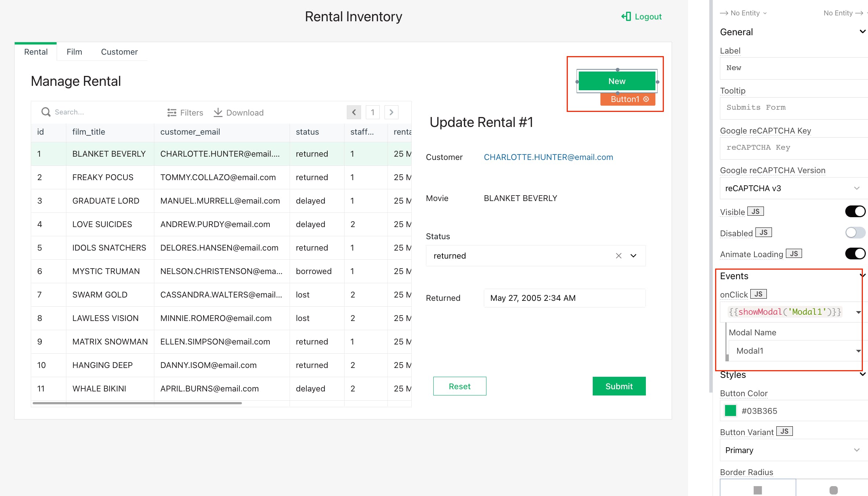Screen dimensions: 868x496
Task: Click the Button1 settings gear icon
Action: [646, 99]
